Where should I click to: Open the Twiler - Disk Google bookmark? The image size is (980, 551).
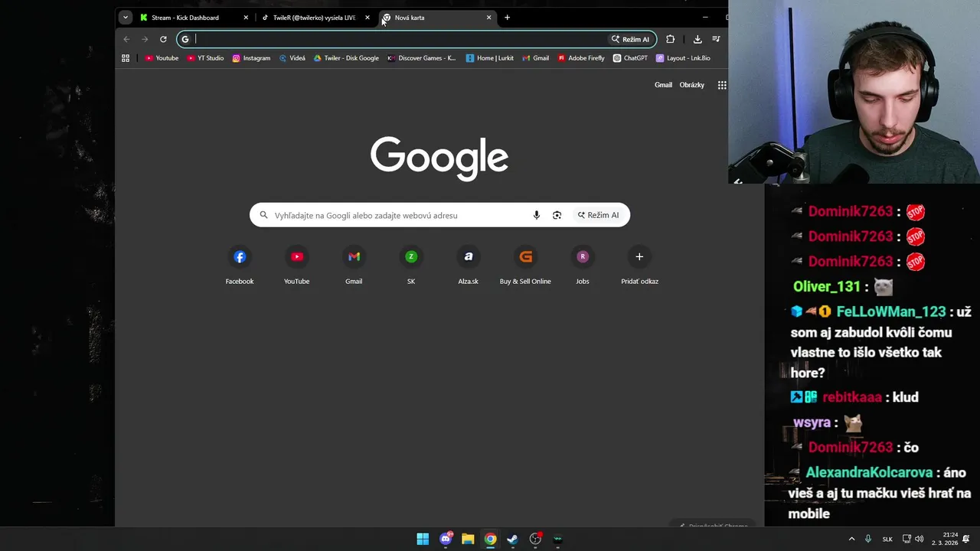pyautogui.click(x=346, y=58)
